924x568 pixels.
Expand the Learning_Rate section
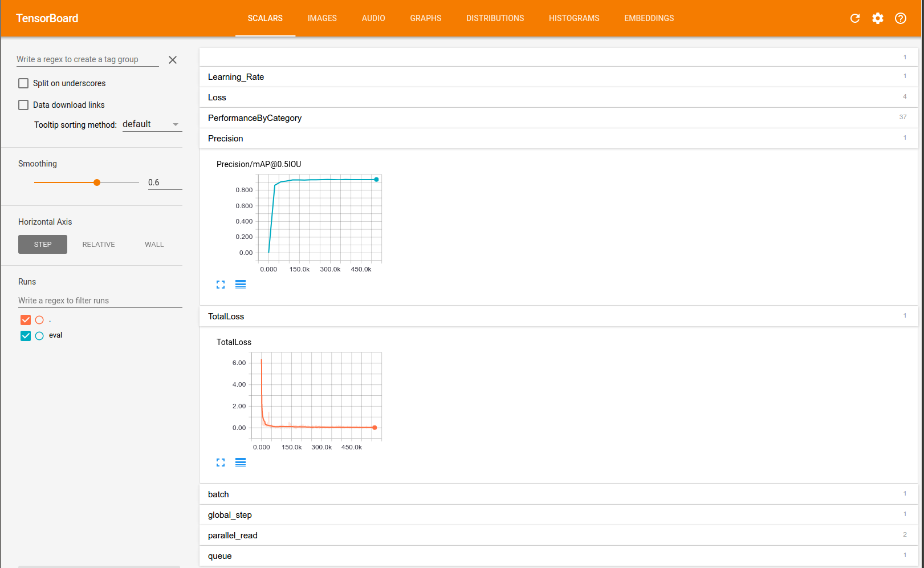click(x=236, y=77)
